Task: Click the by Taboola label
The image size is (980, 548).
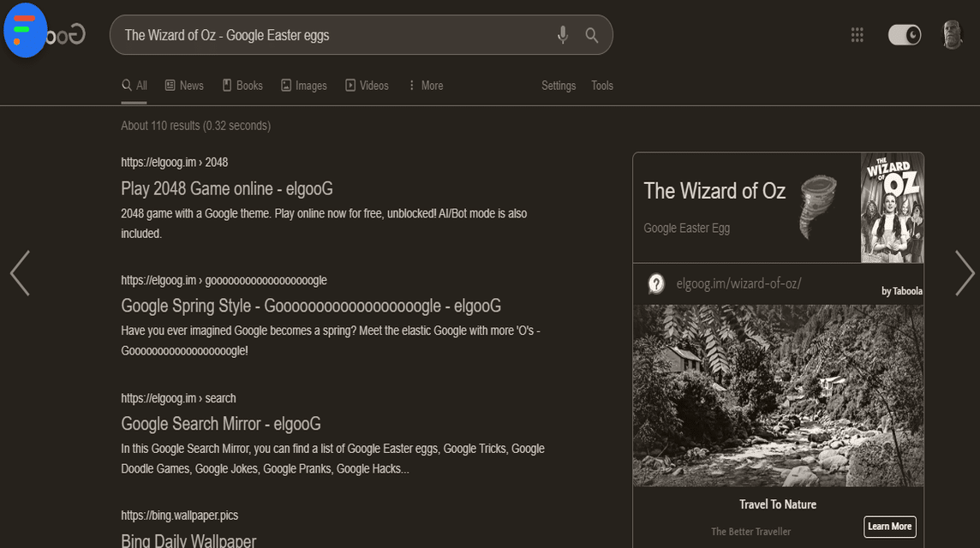Action: [902, 291]
